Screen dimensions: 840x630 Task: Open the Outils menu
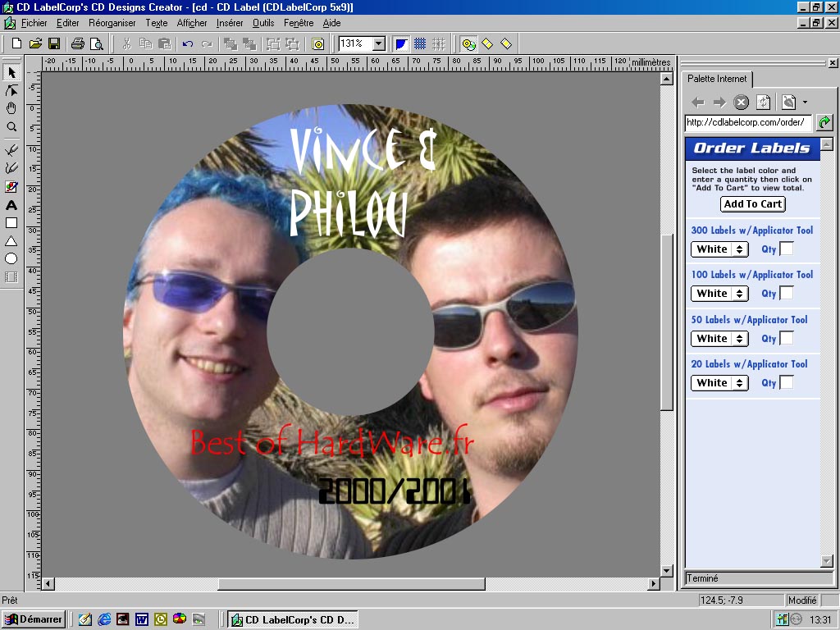point(263,23)
